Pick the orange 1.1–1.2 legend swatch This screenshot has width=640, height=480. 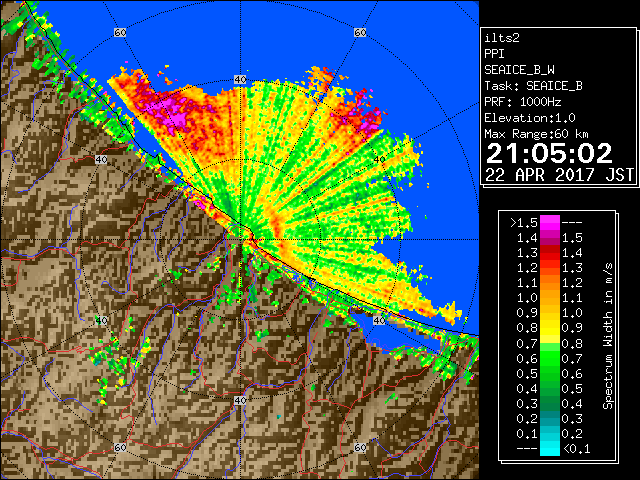pyautogui.click(x=550, y=283)
